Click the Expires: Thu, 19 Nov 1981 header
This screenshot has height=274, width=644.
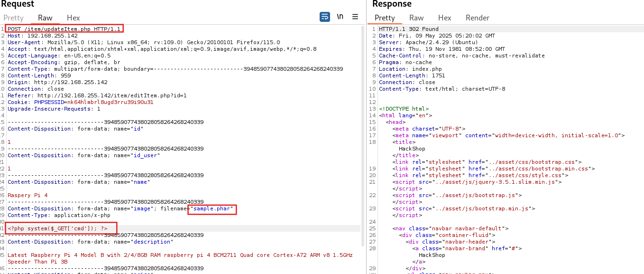click(x=442, y=49)
